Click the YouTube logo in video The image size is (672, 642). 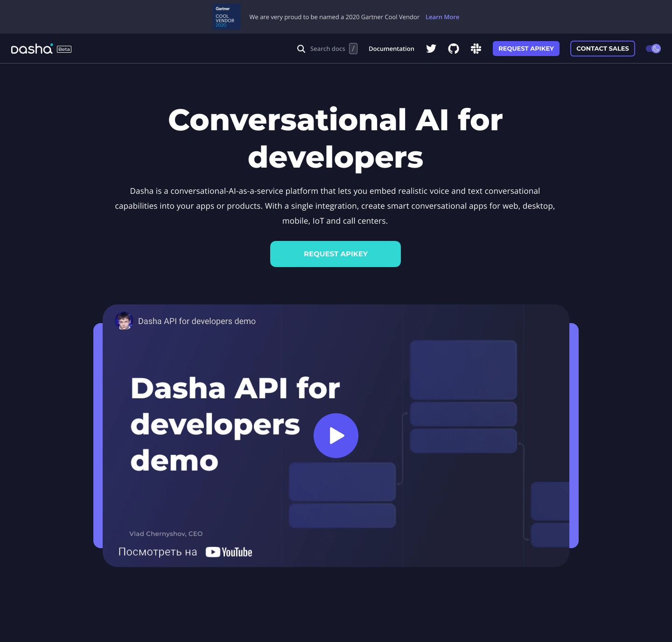[x=229, y=552]
